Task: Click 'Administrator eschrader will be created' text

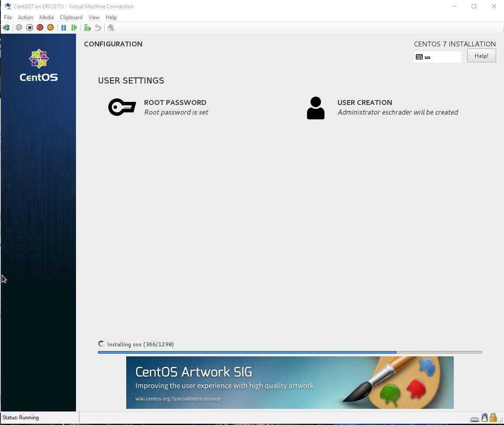Action: click(397, 112)
